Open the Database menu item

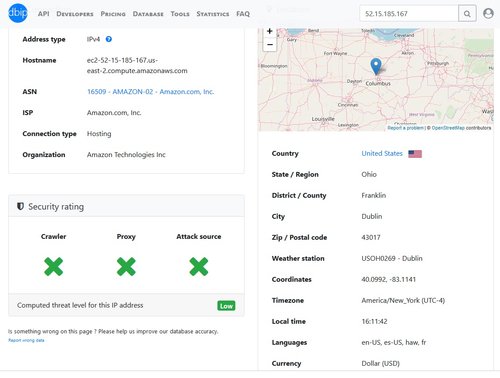click(x=148, y=14)
